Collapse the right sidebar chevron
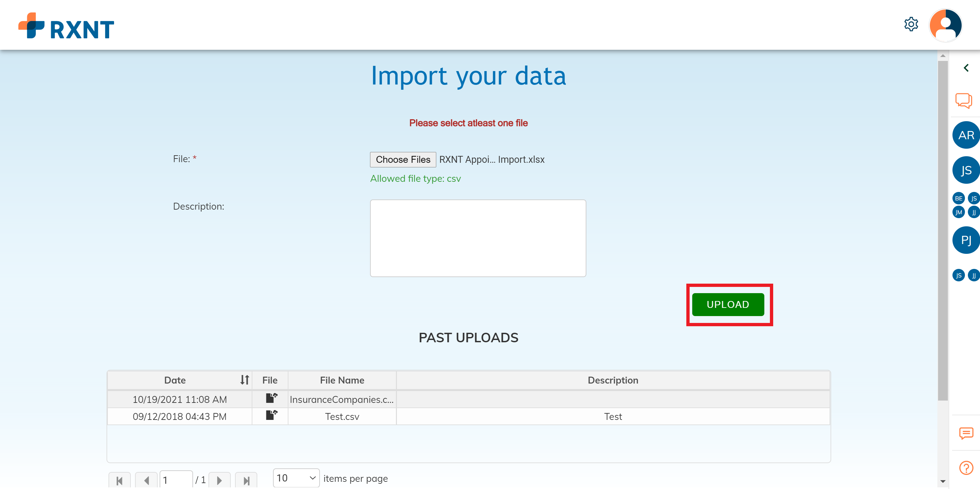 click(966, 68)
